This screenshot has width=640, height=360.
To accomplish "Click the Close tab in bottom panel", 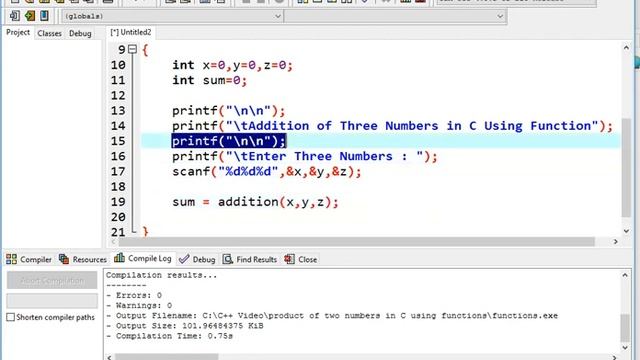I will click(x=301, y=259).
